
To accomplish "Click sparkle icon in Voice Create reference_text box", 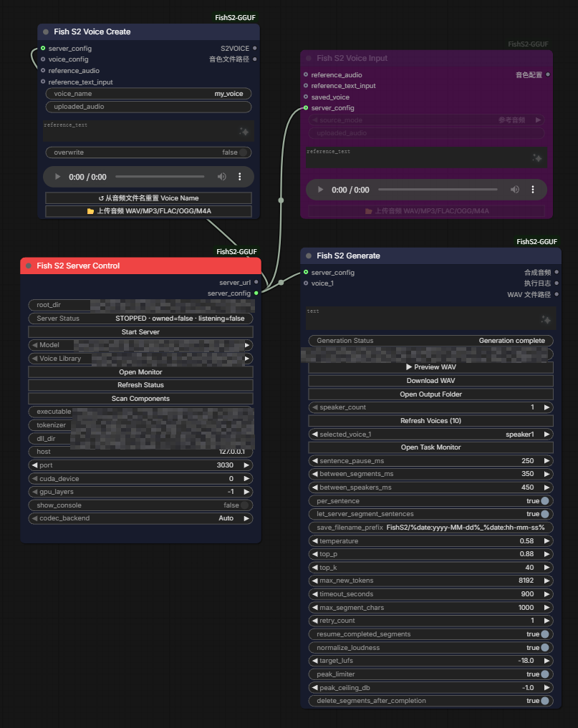I will point(244,132).
